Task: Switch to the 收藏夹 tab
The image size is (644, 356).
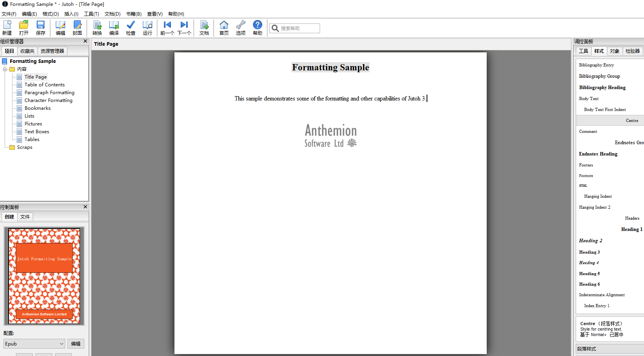Action: pos(27,51)
